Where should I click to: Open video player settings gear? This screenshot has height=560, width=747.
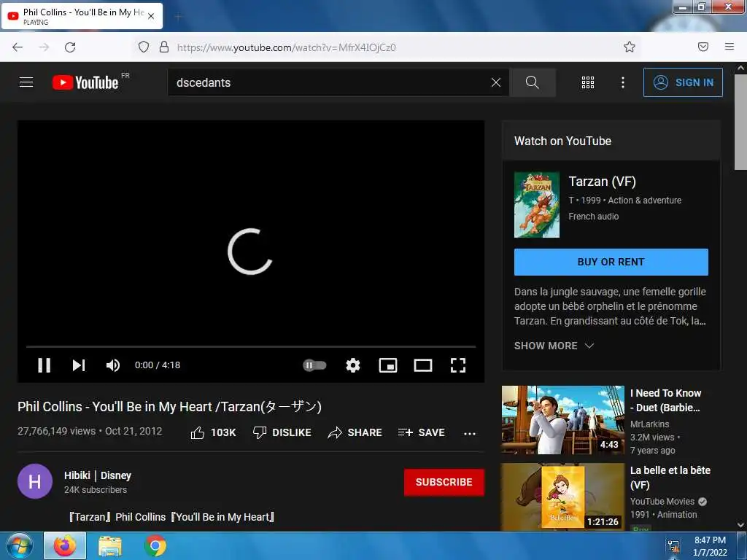[353, 365]
